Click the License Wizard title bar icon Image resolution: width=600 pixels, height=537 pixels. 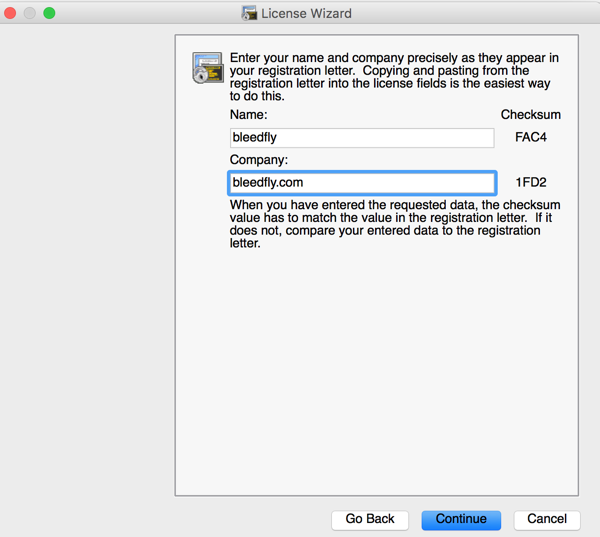[250, 13]
